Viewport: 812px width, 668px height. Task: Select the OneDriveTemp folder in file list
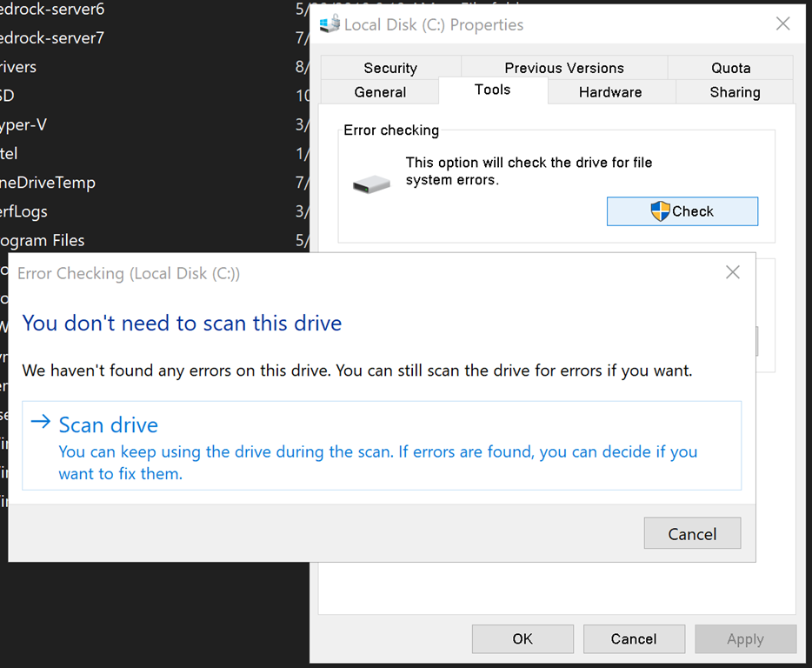pos(48,183)
